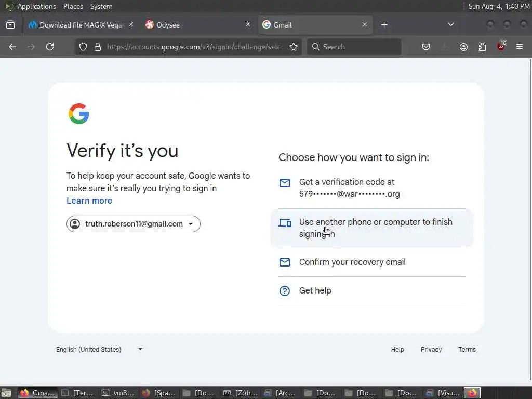Close the Odysee tab
Image resolution: width=532 pixels, height=399 pixels.
(x=248, y=25)
